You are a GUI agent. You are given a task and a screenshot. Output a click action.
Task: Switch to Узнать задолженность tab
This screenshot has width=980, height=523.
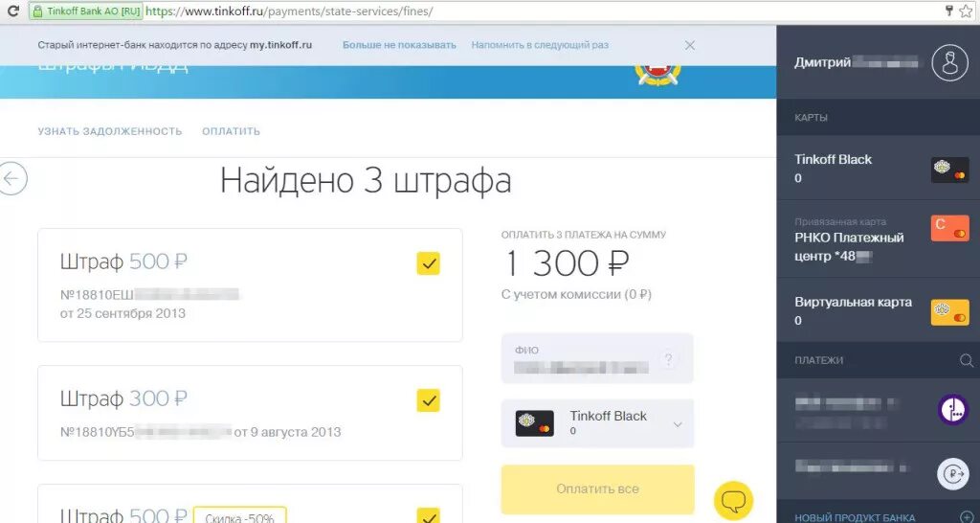110,131
